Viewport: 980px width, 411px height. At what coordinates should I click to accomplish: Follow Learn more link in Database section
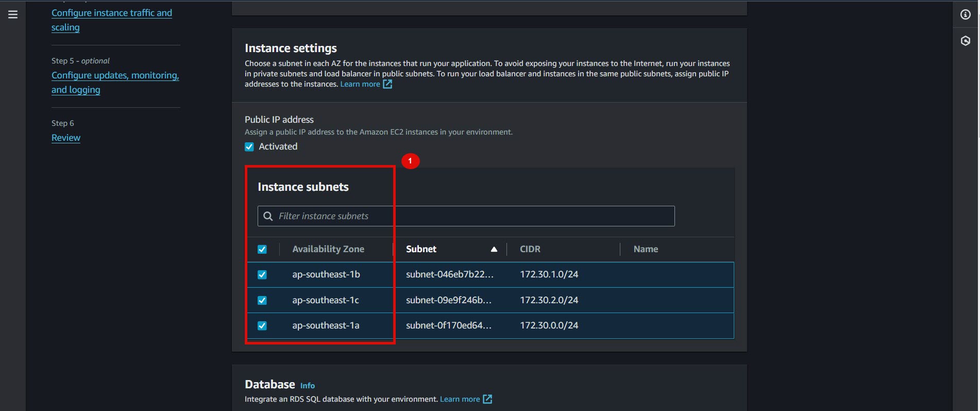pos(460,399)
